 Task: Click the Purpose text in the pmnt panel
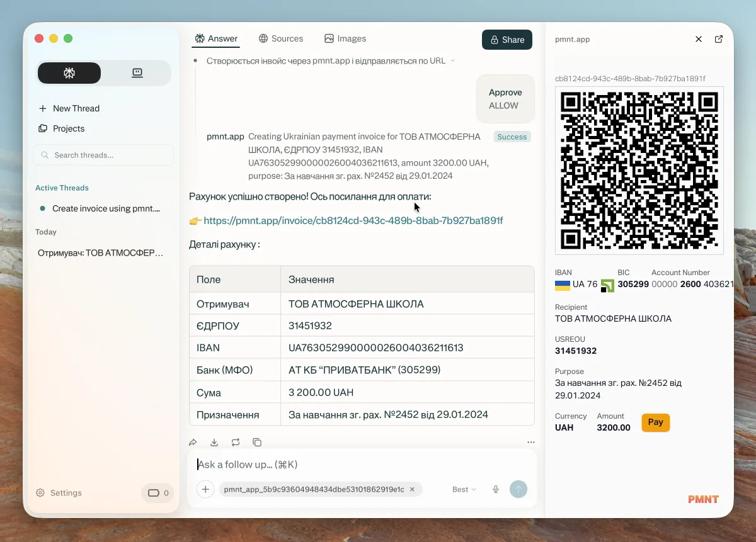click(x=618, y=389)
